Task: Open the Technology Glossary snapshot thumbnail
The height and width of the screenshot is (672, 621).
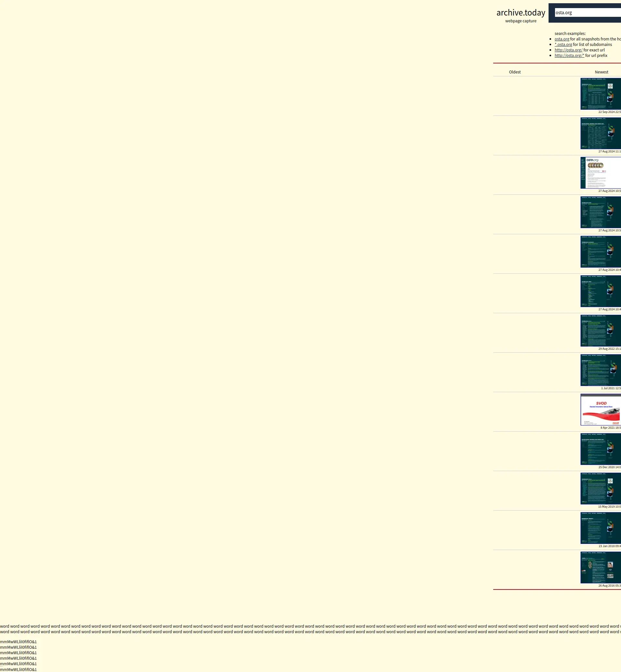Action: (x=601, y=251)
